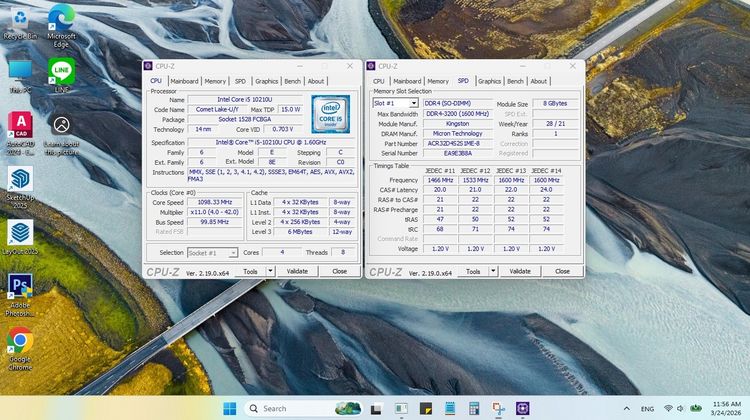Select the processor name 'Intel Core i5 10210U'
This screenshot has width=750, height=420.
[x=245, y=99]
